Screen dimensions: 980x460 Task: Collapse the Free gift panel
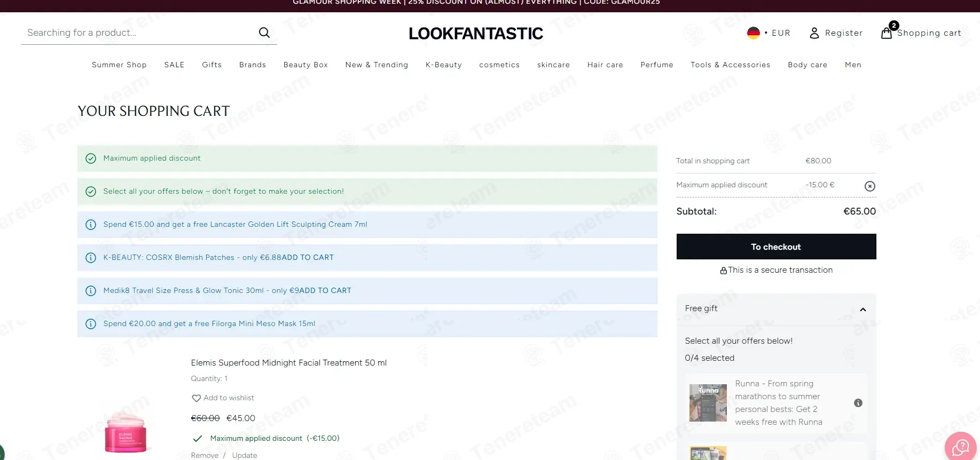point(863,310)
